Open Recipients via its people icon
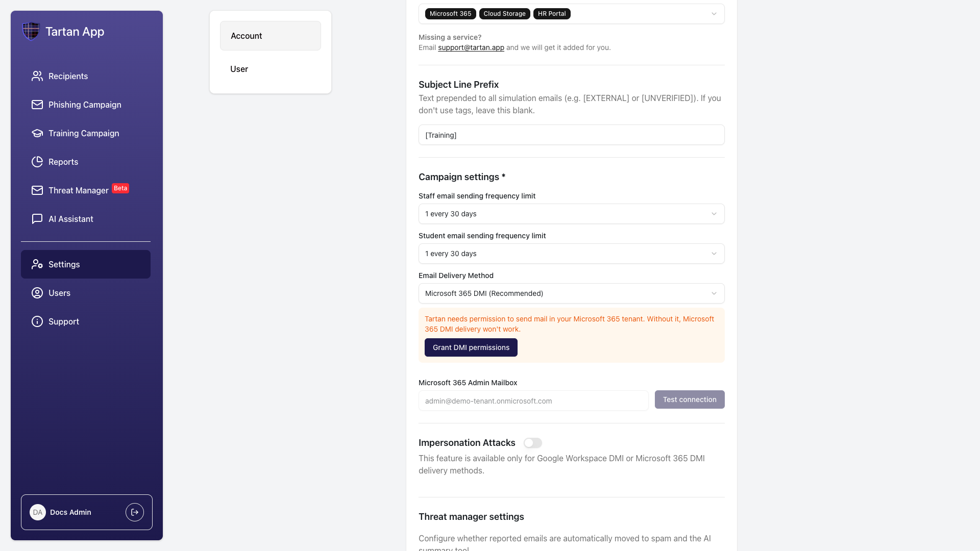The height and width of the screenshot is (551, 980). click(37, 76)
